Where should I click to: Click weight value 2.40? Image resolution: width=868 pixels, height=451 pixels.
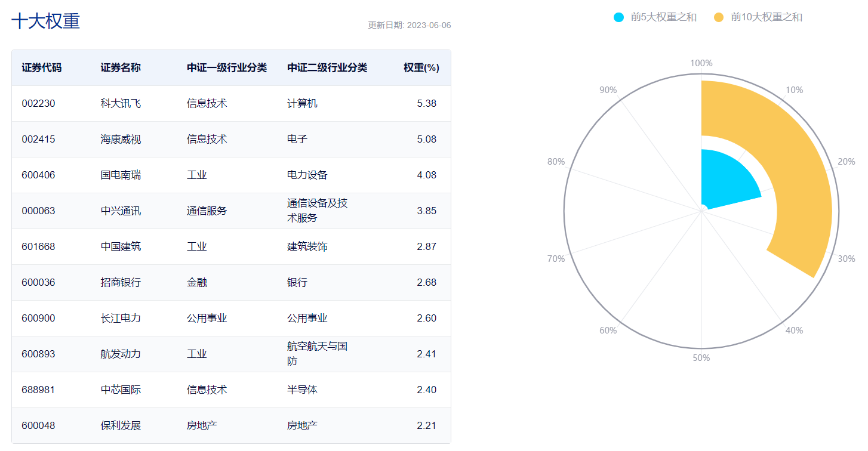click(x=427, y=390)
